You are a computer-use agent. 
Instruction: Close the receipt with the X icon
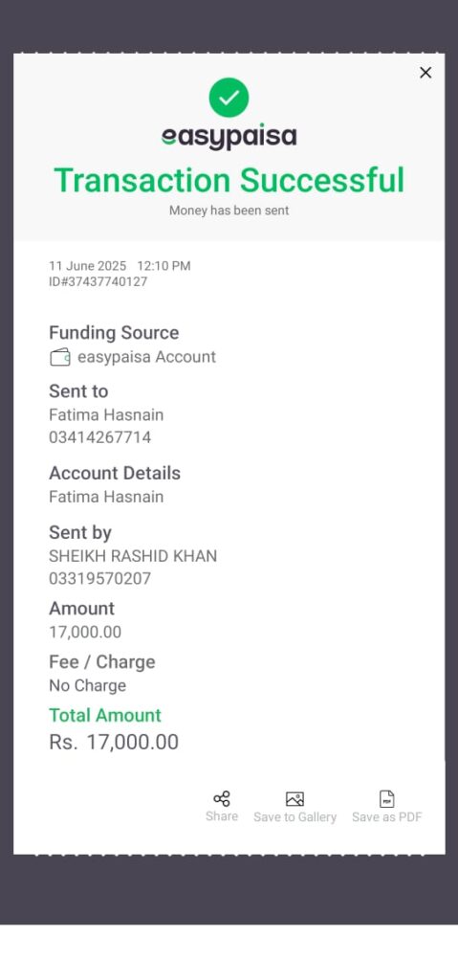coord(425,73)
